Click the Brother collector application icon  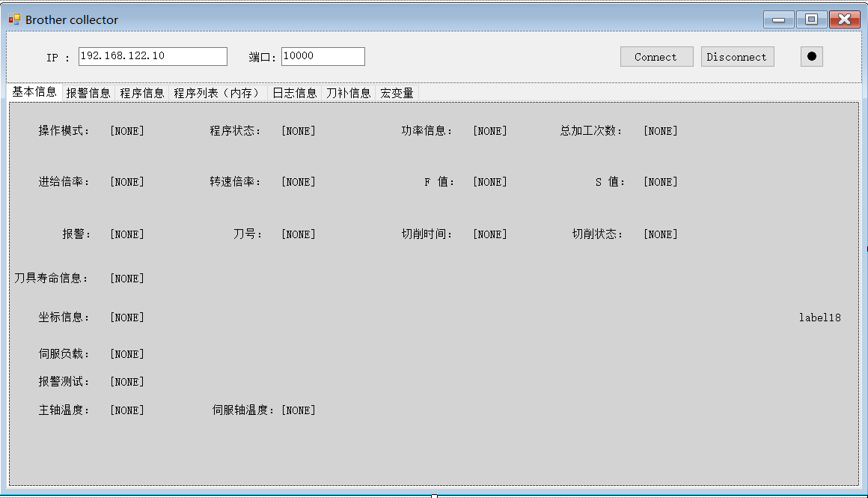13,19
